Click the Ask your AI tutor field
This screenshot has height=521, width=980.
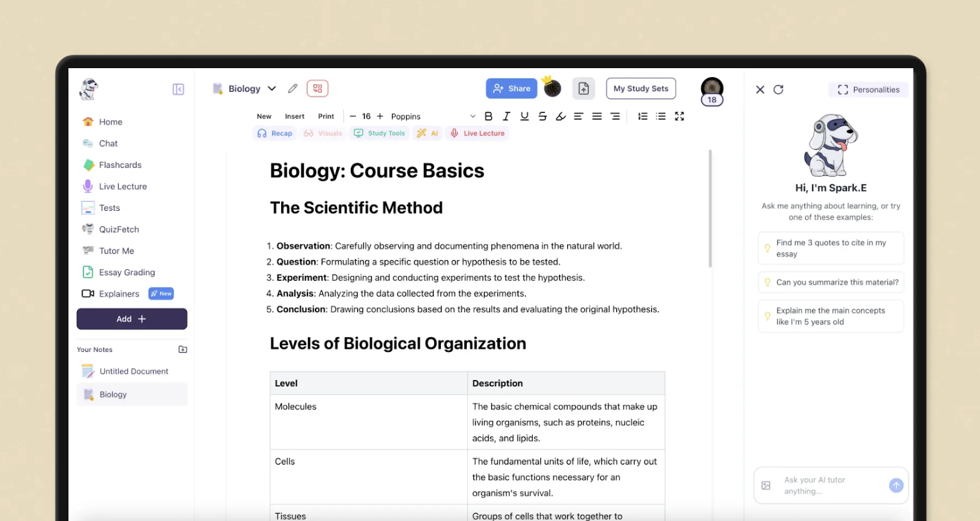pyautogui.click(x=831, y=485)
